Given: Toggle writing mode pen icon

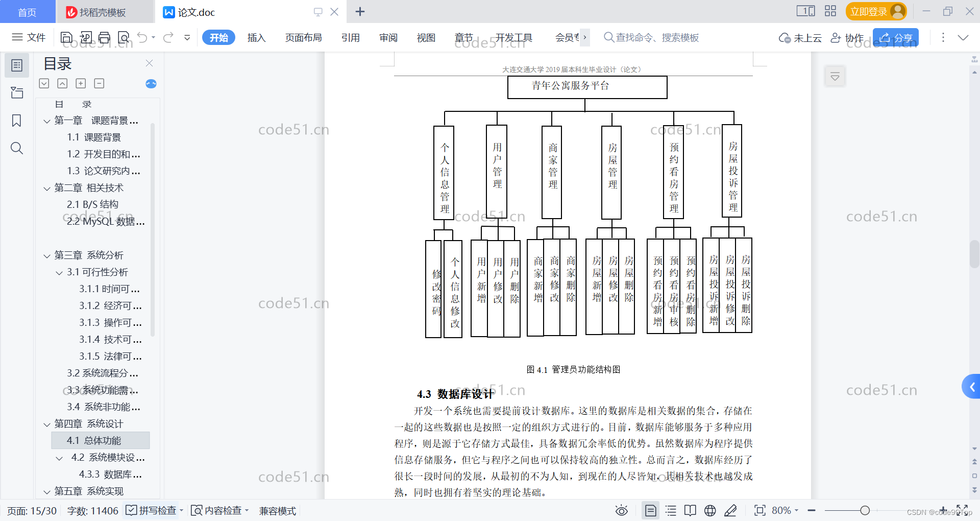Looking at the screenshot, I should click(730, 510).
